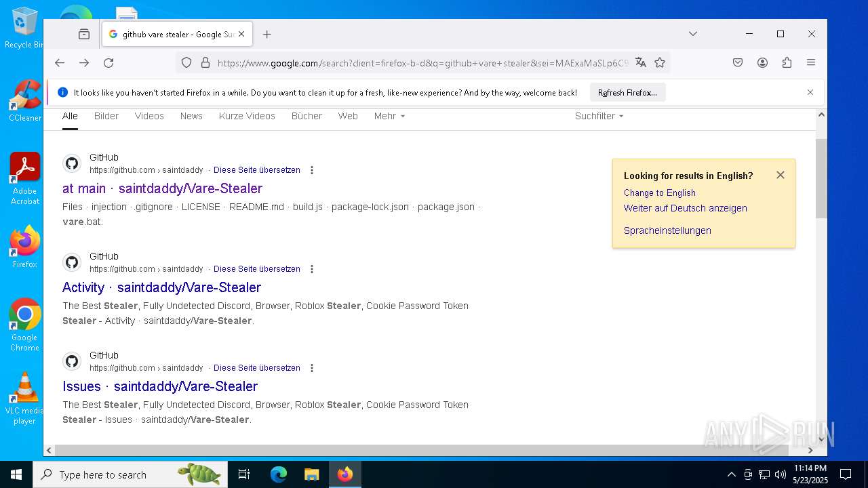Open 'at main · saintdaddy/Vare-Stealer' result
This screenshot has height=488, width=868.
click(162, 188)
